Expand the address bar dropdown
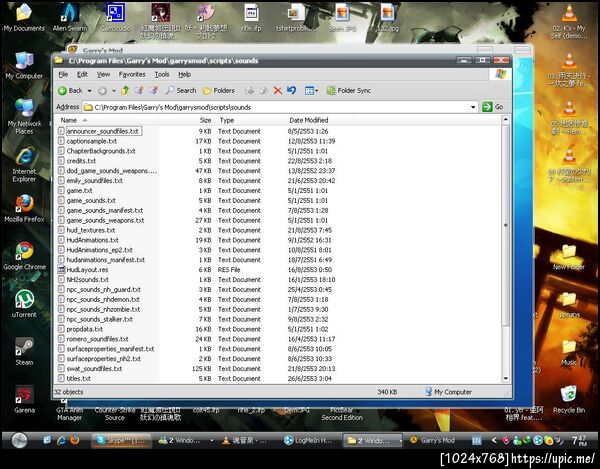The width and height of the screenshot is (600, 469). coord(473,107)
